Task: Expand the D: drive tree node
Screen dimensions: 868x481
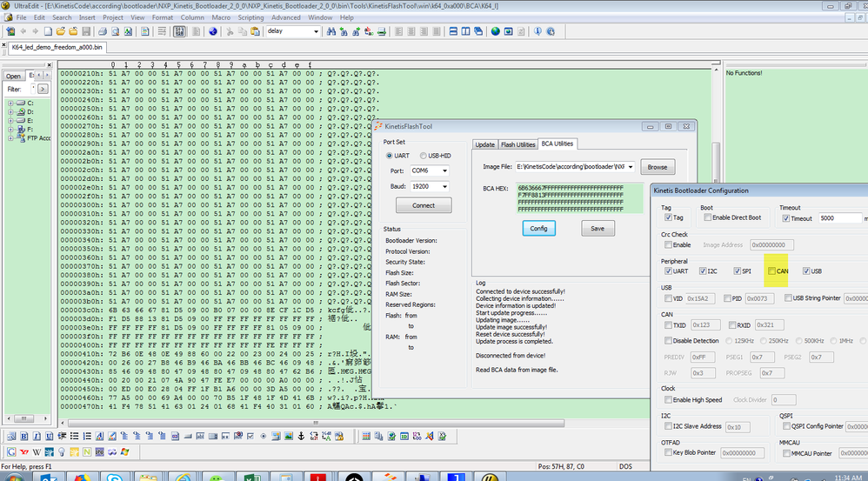Action: [x=10, y=112]
